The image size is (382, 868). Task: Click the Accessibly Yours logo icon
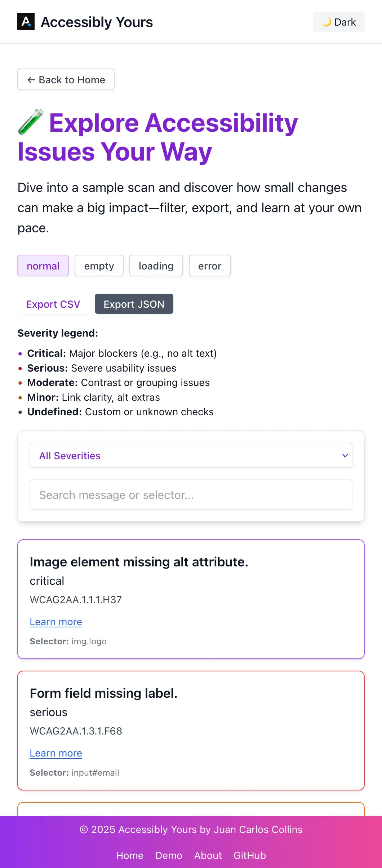click(26, 22)
